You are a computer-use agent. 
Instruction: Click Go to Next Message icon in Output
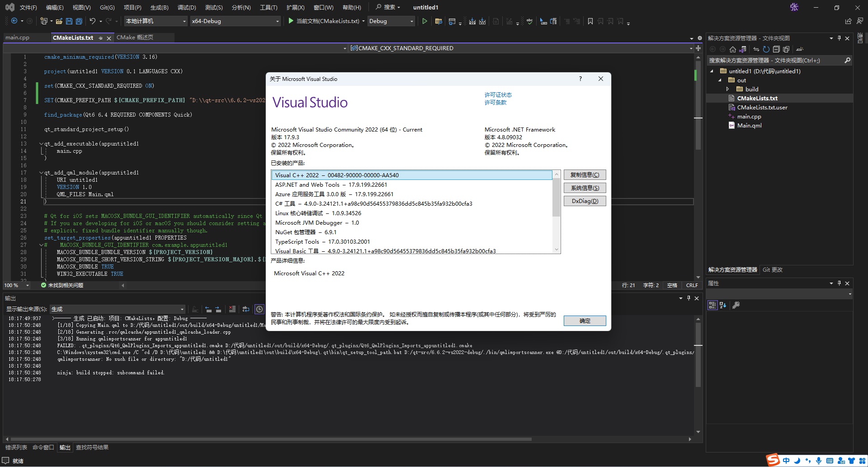[x=218, y=309]
